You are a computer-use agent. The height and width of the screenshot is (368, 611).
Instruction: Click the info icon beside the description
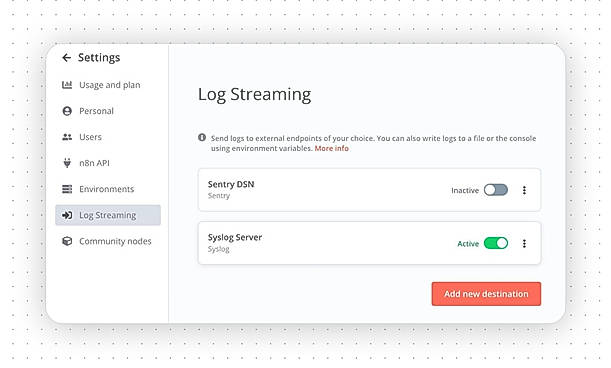[x=202, y=138]
